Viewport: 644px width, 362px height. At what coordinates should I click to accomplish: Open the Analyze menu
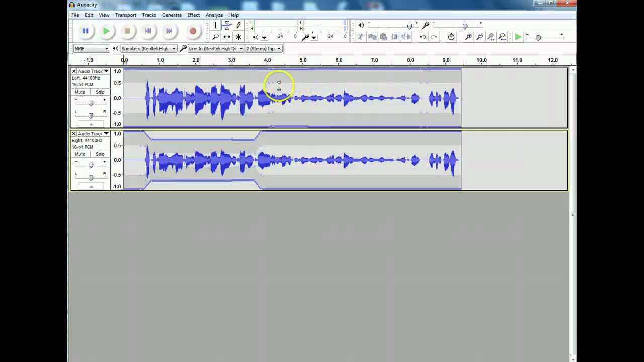214,15
